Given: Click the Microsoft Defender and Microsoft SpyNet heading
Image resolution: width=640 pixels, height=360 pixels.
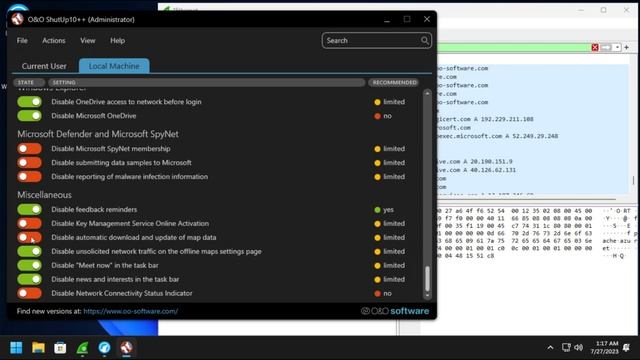Looking at the screenshot, I should tap(98, 134).
